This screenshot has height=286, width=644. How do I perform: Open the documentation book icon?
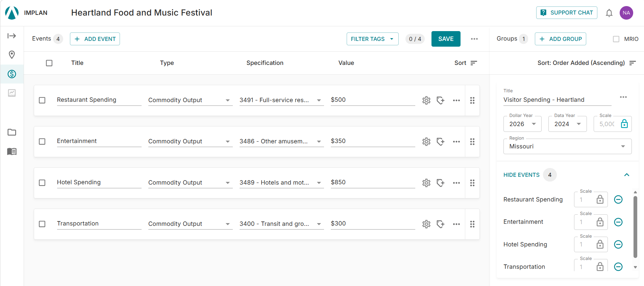(x=12, y=151)
